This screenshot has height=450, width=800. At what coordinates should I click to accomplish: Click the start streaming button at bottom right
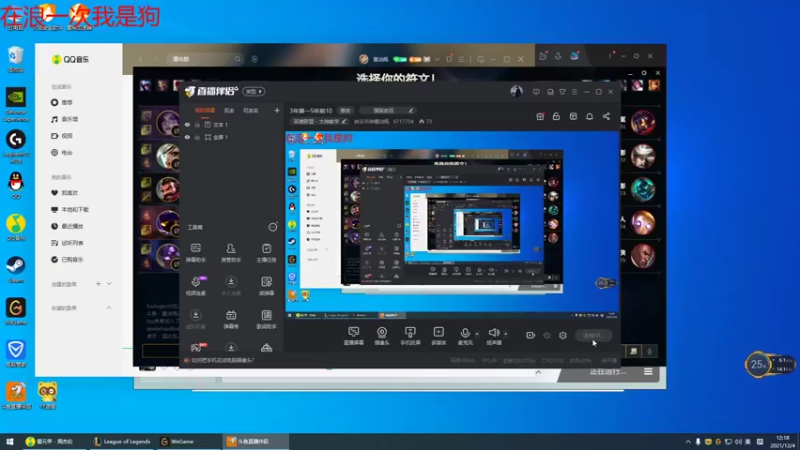(x=593, y=335)
